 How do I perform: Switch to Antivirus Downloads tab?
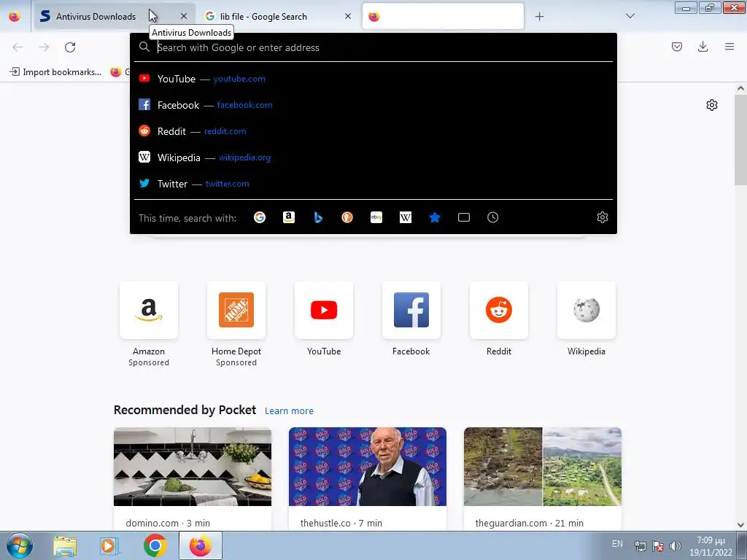coord(115,16)
